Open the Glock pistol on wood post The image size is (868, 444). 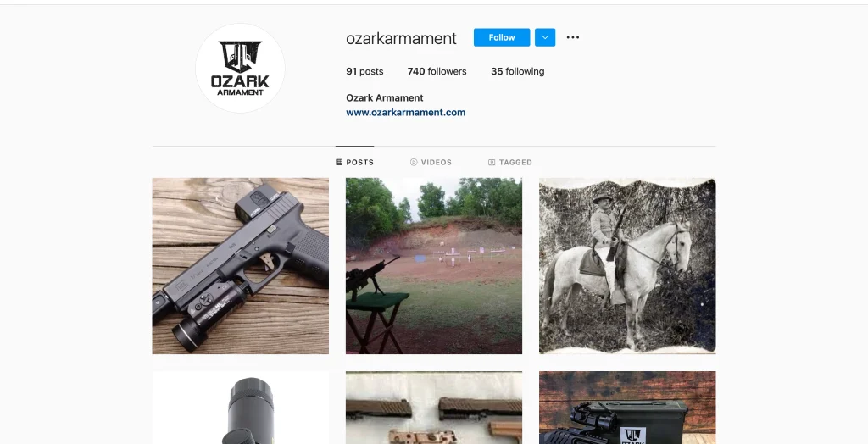coord(240,266)
